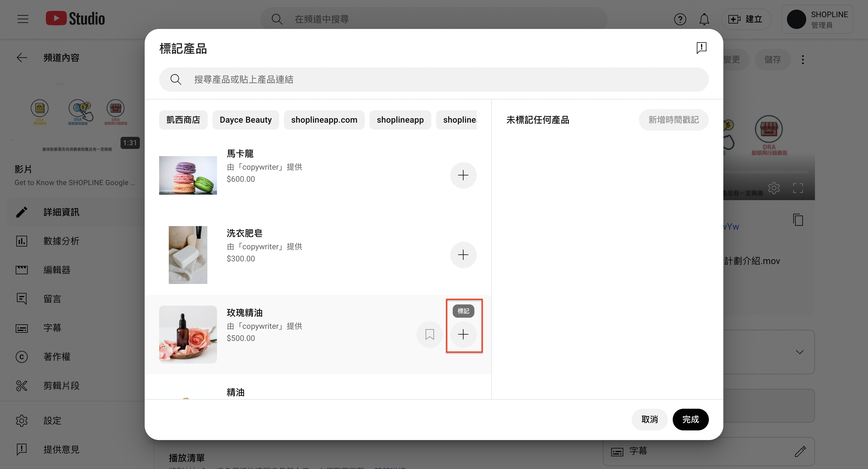Click the 設定 gear icon in sidebar
Screen dimensions: 868x469
[x=22, y=420]
